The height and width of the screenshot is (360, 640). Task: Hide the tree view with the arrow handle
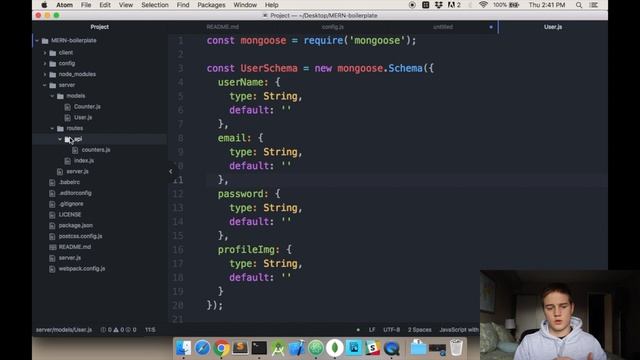pyautogui.click(x=171, y=171)
